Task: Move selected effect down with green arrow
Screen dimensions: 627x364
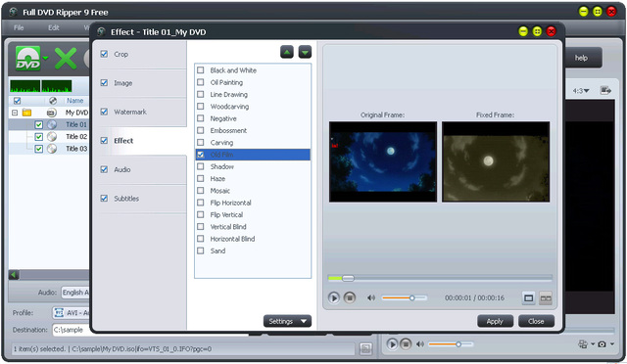Action: point(305,52)
